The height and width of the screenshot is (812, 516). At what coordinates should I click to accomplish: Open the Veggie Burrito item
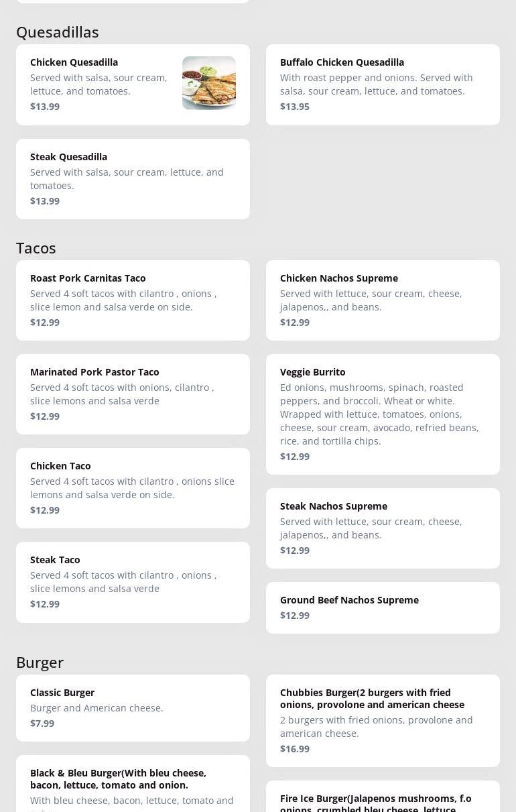pos(383,414)
